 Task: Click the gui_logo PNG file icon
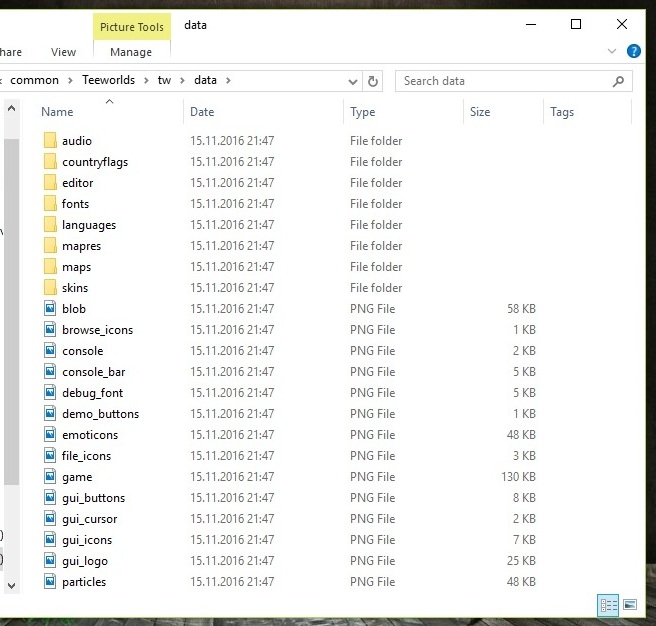pyautogui.click(x=51, y=561)
